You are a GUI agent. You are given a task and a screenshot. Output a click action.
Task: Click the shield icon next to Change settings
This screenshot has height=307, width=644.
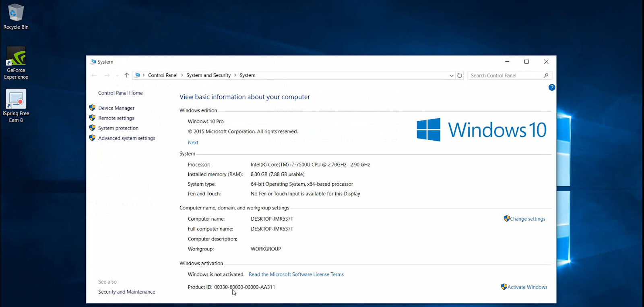507,218
